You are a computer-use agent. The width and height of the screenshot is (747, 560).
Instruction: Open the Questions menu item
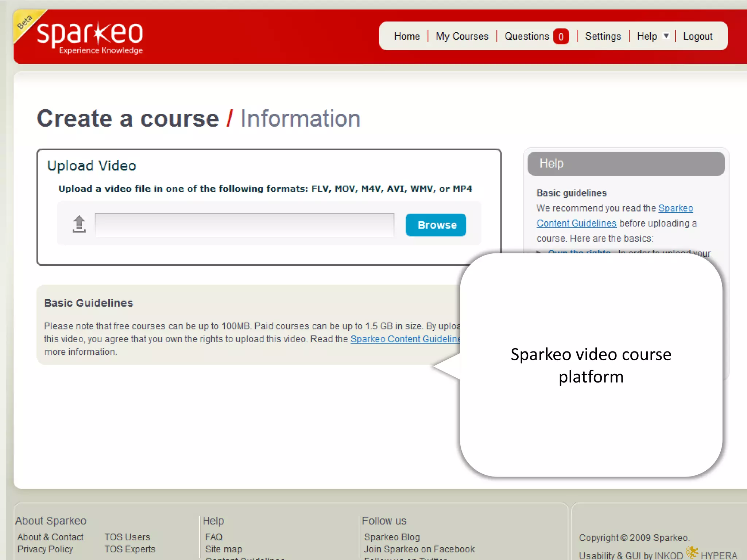[x=526, y=36]
